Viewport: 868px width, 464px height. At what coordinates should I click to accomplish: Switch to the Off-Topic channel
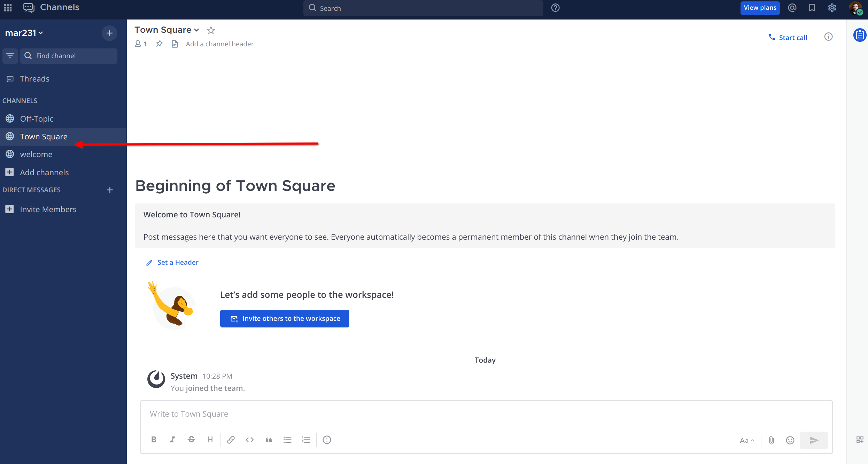tap(37, 119)
